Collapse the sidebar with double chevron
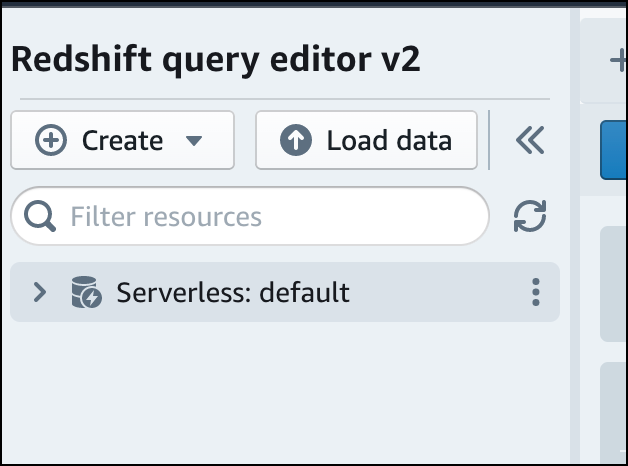The image size is (628, 466). (529, 141)
